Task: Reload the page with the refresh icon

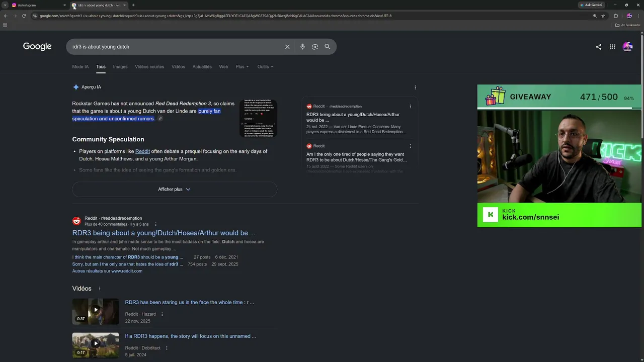Action: pyautogui.click(x=24, y=16)
